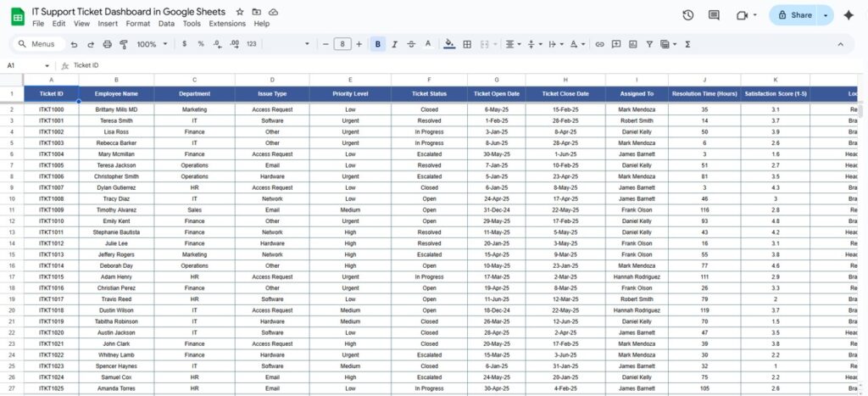
Task: Open the Share options arrow
Action: point(826,15)
